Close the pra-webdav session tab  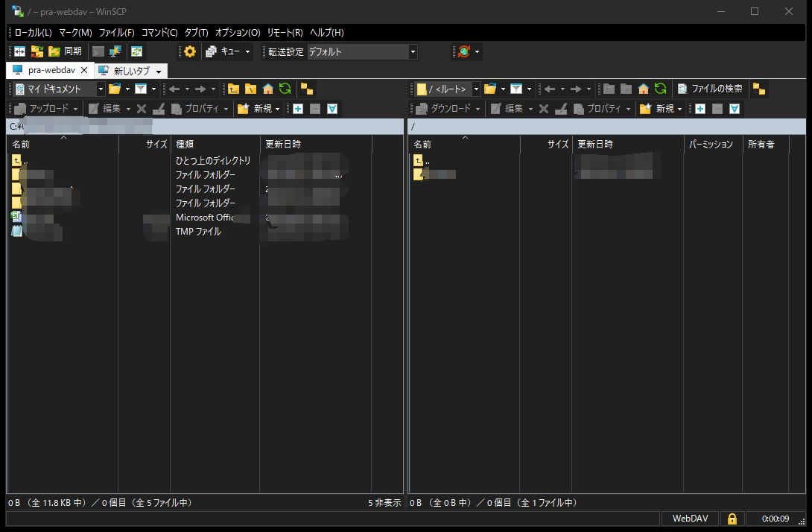pos(84,70)
